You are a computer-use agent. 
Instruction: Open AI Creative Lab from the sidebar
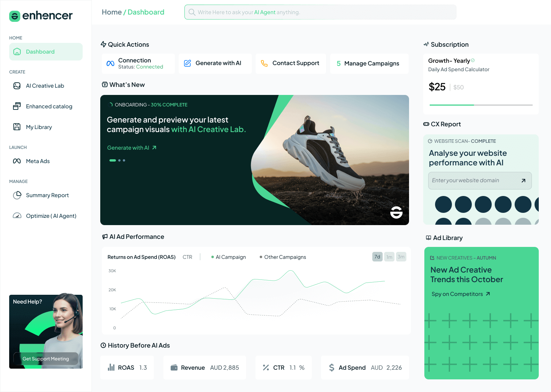click(45, 86)
